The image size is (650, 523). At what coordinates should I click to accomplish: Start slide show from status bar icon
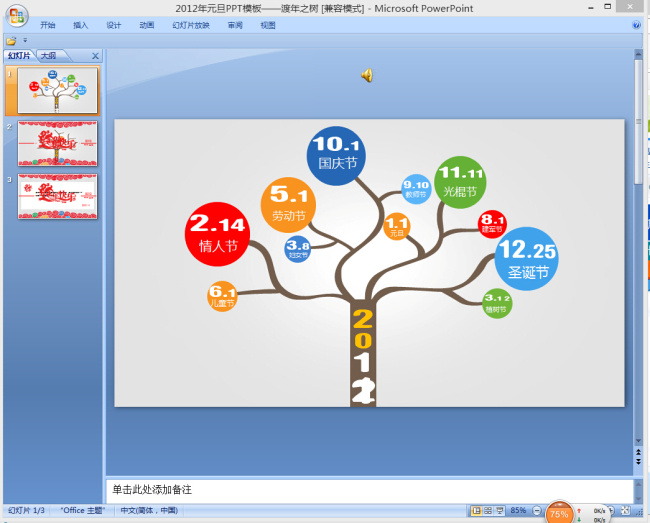click(500, 511)
